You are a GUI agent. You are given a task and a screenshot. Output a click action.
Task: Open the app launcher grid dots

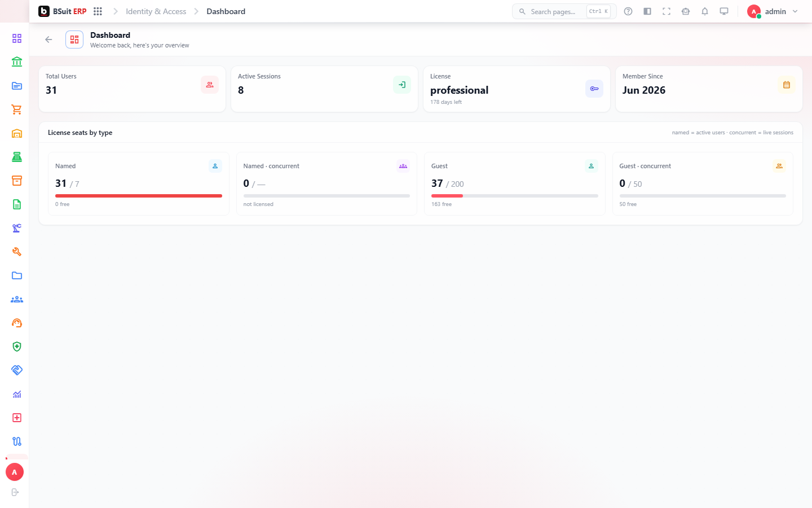click(98, 11)
